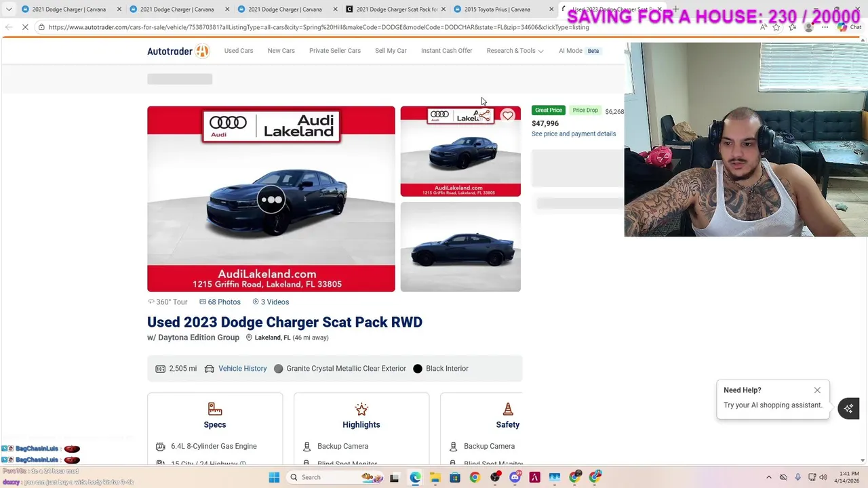Open the AI shopping assistant sparkle button

pos(848,408)
